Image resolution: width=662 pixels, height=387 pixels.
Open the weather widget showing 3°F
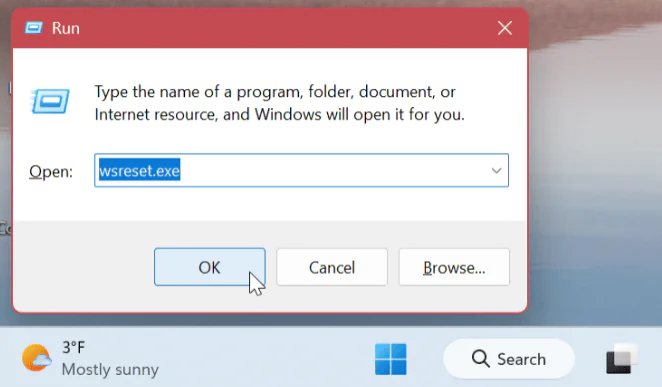pos(91,358)
